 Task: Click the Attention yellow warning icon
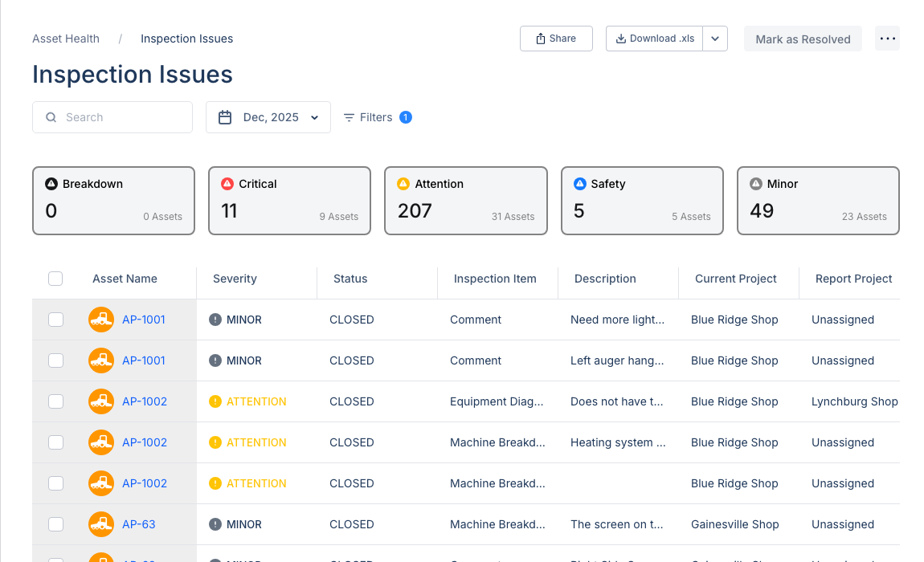pos(403,184)
